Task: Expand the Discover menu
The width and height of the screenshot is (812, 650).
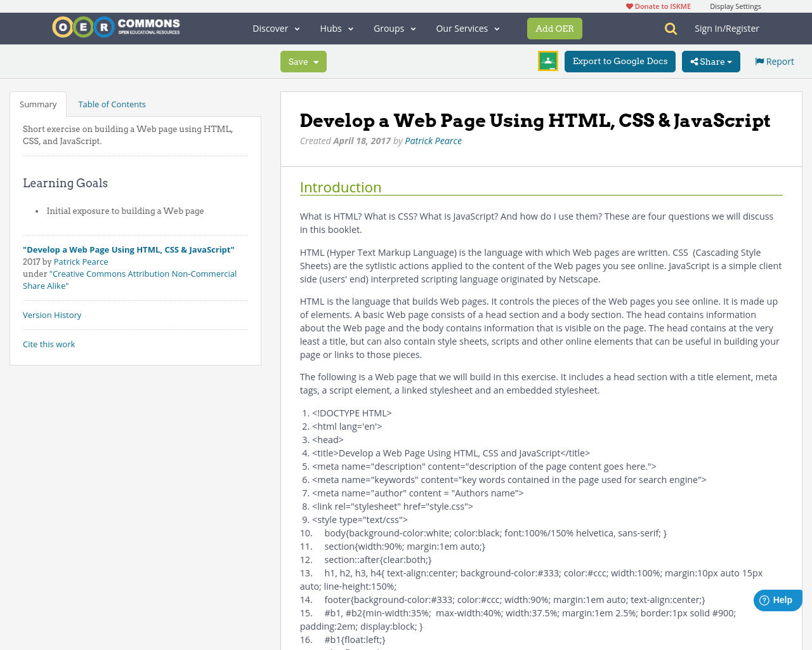Action: pyautogui.click(x=276, y=29)
